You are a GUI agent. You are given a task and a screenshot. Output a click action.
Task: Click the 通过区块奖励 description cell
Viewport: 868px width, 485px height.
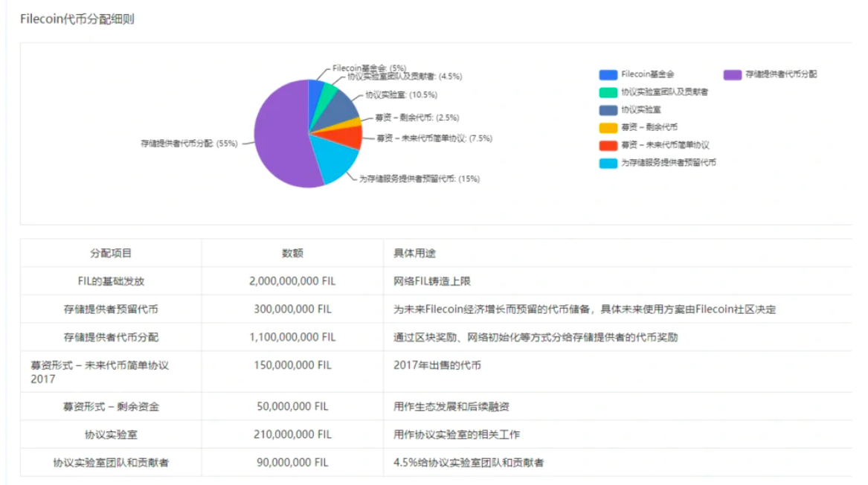click(536, 337)
